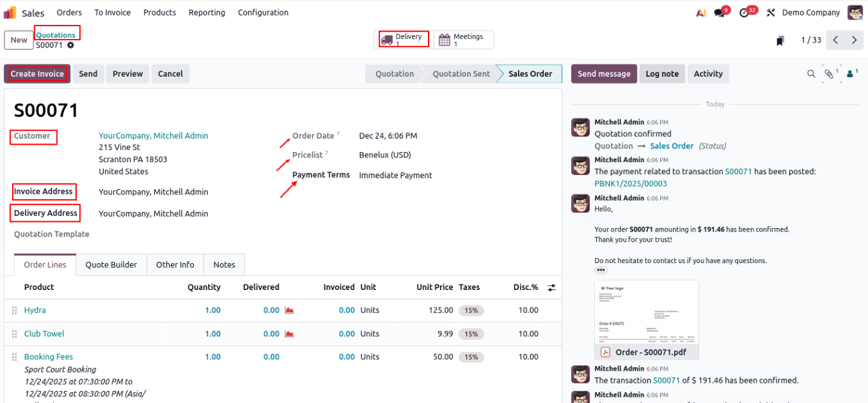This screenshot has height=403, width=868.
Task: Open the Delivery smart button
Action: (404, 40)
